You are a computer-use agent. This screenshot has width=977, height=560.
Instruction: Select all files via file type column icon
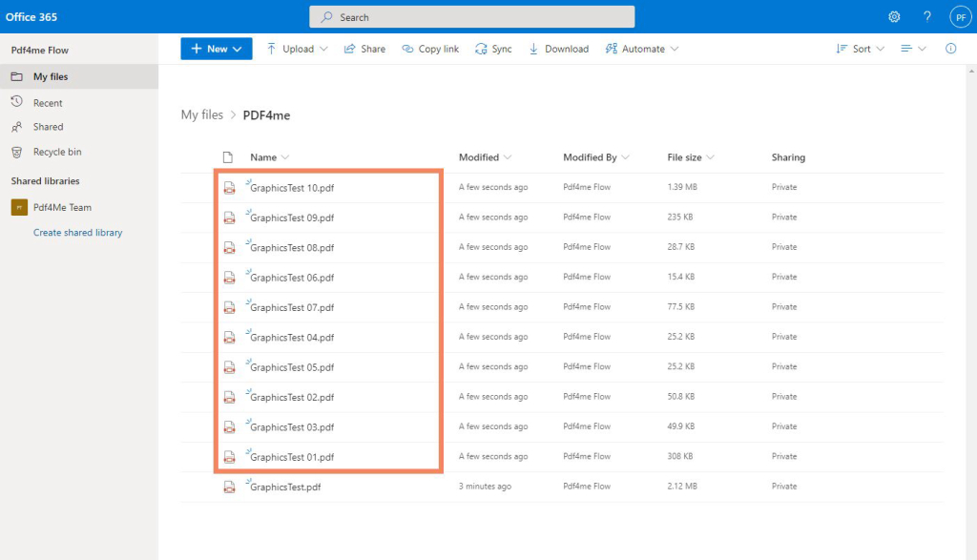coord(228,157)
